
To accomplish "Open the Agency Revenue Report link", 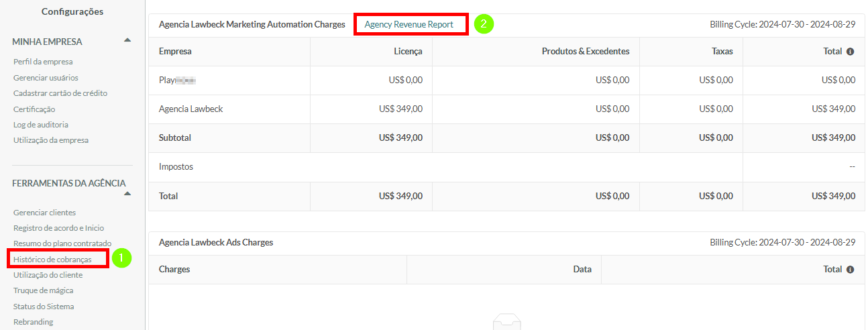I will tap(409, 24).
